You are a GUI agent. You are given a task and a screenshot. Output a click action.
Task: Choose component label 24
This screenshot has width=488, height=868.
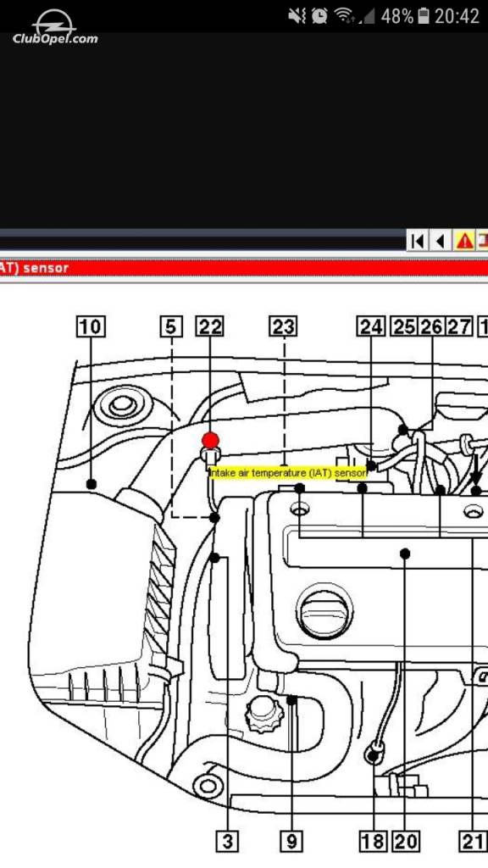371,326
